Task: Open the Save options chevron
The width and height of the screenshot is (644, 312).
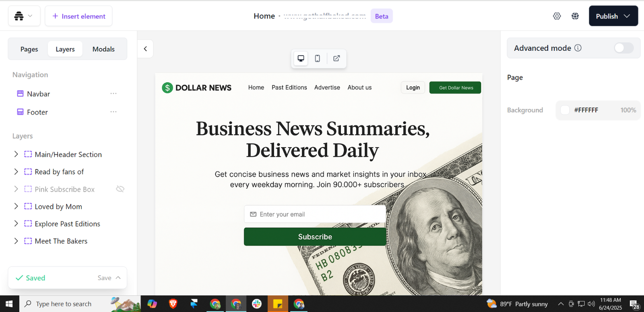Action: 118,278
